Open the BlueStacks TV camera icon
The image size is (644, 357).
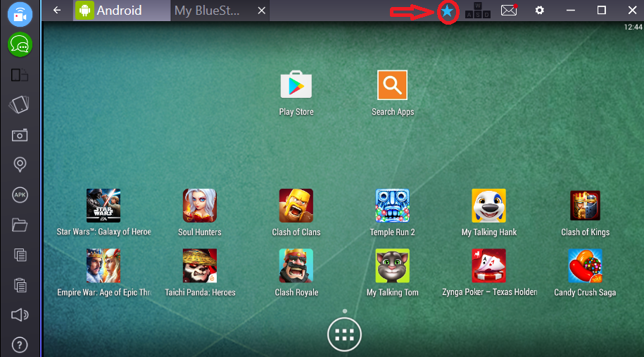tap(20, 14)
